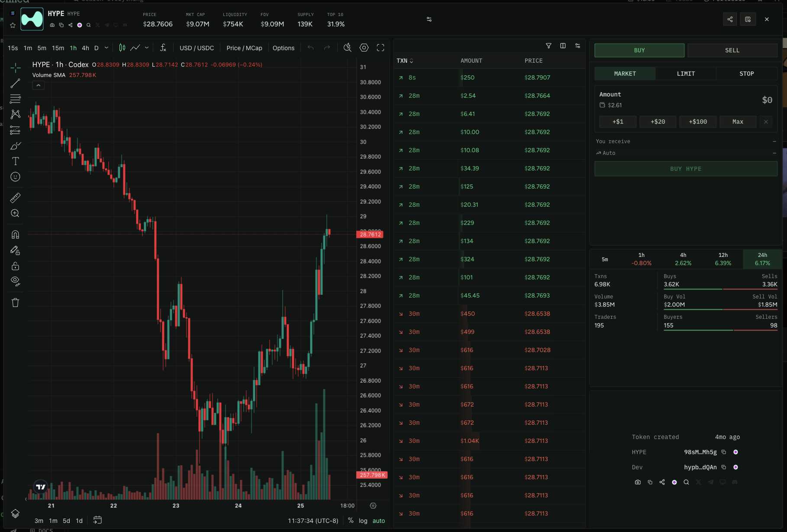The image size is (787, 532).
Task: Sort transactions by TXN column
Action: pyautogui.click(x=405, y=61)
